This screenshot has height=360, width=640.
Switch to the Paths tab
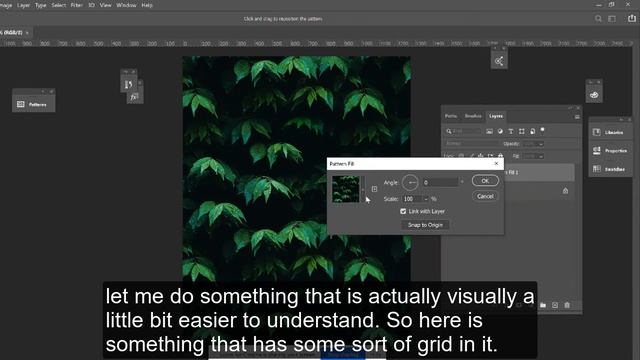click(451, 116)
